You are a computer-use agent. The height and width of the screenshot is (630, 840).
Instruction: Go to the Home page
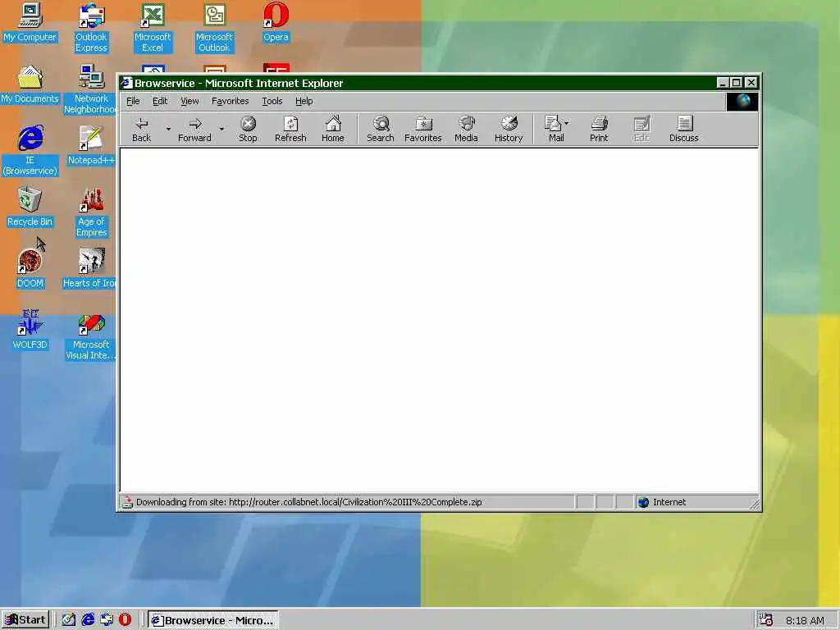[x=333, y=129]
